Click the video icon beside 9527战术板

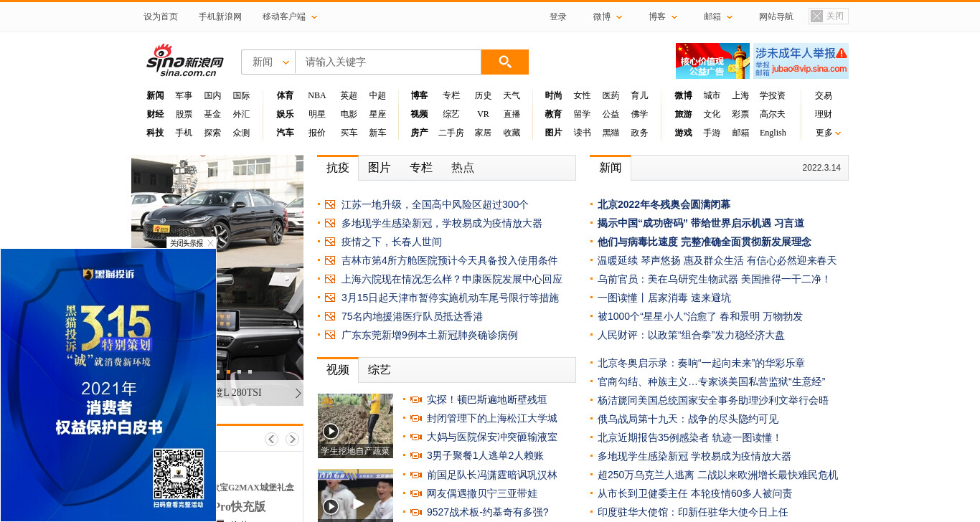(415, 512)
